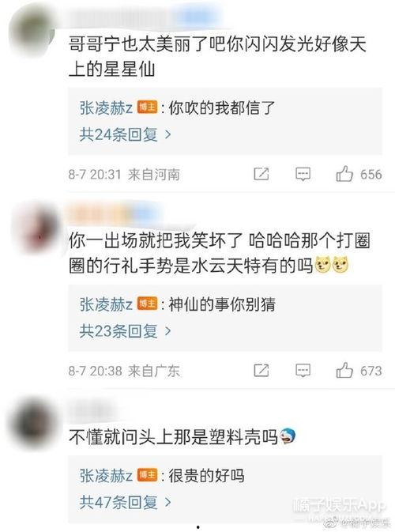The width and height of the screenshot is (395, 532).
Task: Reply to the 8-7 20:38 comment
Action: coord(303,371)
